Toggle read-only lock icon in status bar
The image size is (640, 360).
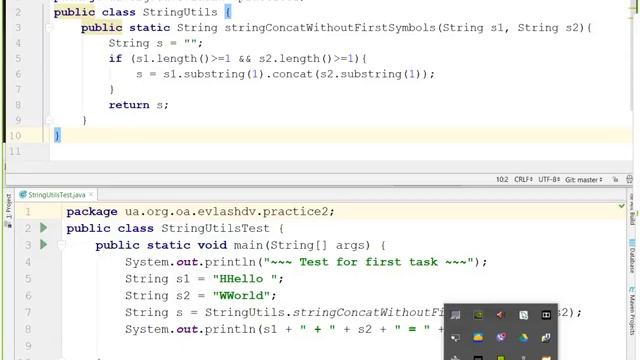(x=616, y=180)
